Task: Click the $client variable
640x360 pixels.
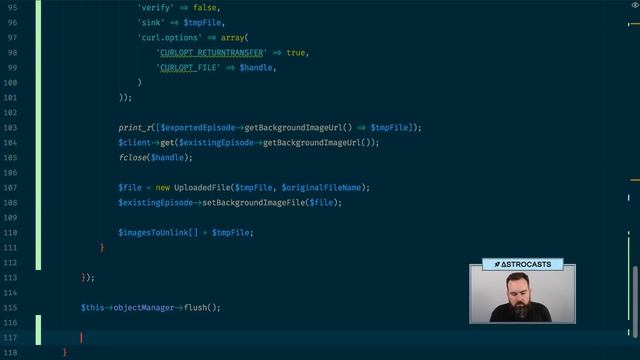Action: (x=134, y=142)
